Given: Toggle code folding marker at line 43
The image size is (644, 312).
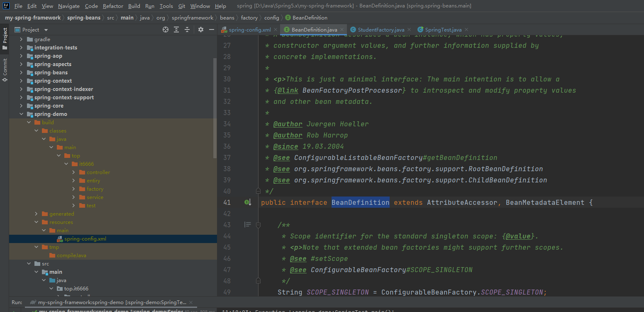Looking at the screenshot, I should (258, 225).
